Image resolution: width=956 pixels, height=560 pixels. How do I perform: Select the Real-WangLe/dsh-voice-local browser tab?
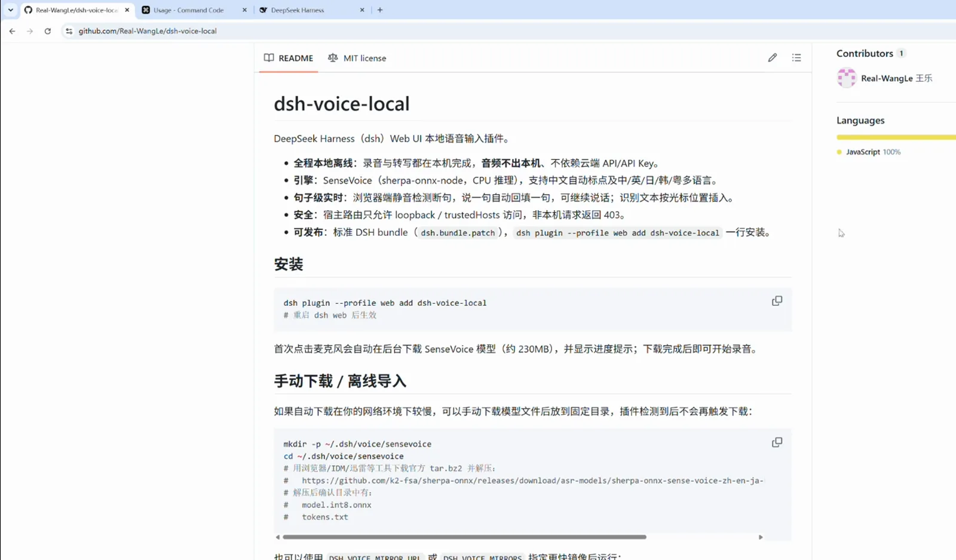click(76, 10)
